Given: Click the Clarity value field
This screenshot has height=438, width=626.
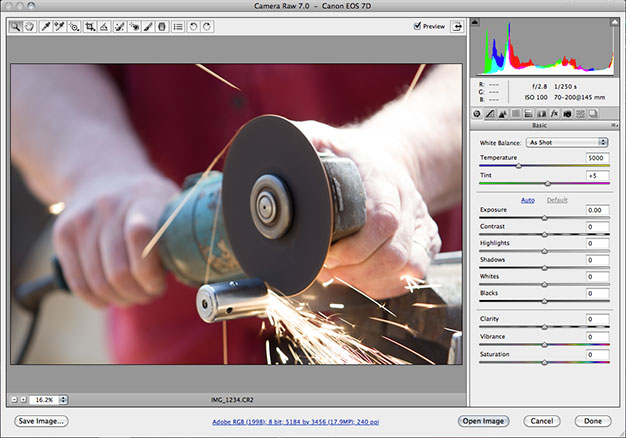Looking at the screenshot, I should tap(597, 319).
